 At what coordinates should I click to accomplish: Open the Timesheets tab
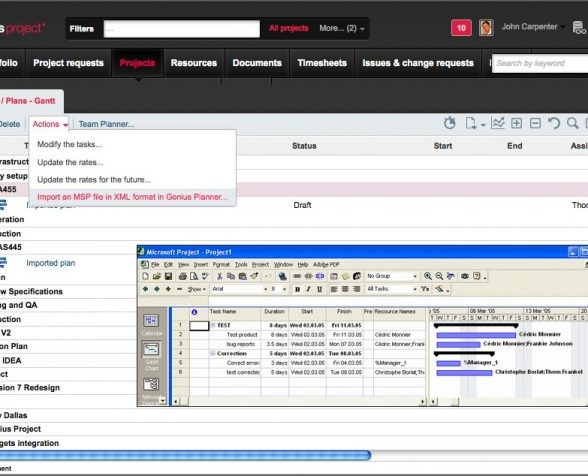coord(322,63)
